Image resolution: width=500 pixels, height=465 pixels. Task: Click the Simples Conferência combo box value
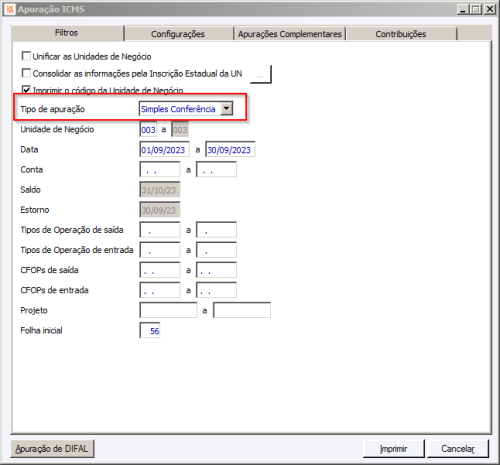coord(180,109)
